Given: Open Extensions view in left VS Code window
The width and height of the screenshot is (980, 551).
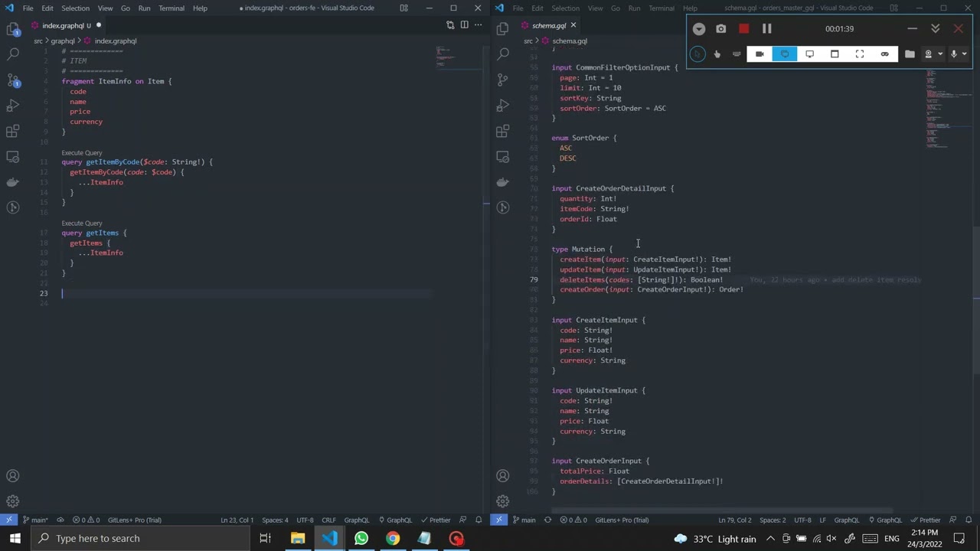Looking at the screenshot, I should click(x=13, y=131).
